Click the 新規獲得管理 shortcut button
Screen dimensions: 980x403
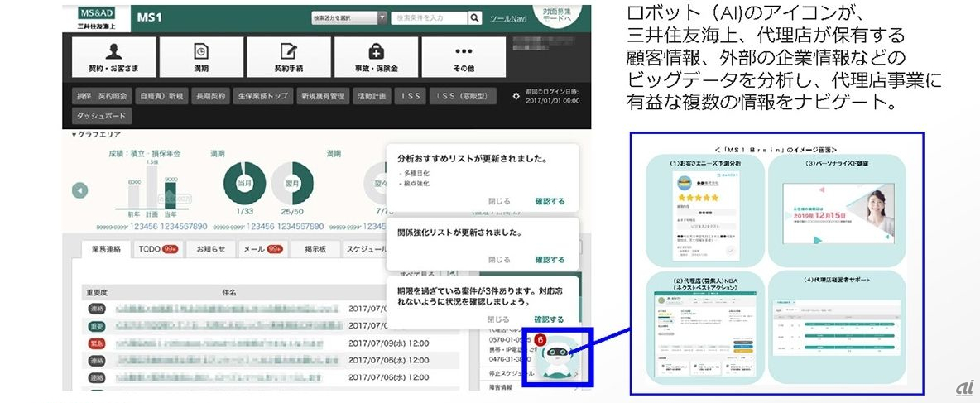pos(323,97)
